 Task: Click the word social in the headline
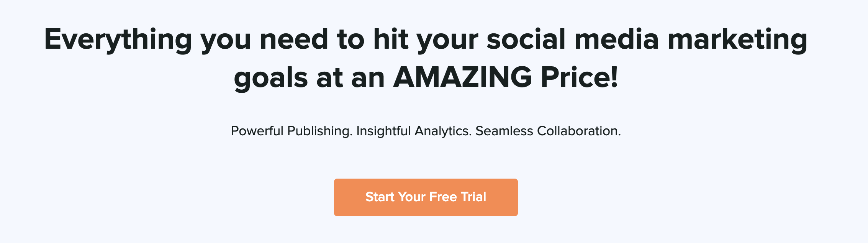526,39
